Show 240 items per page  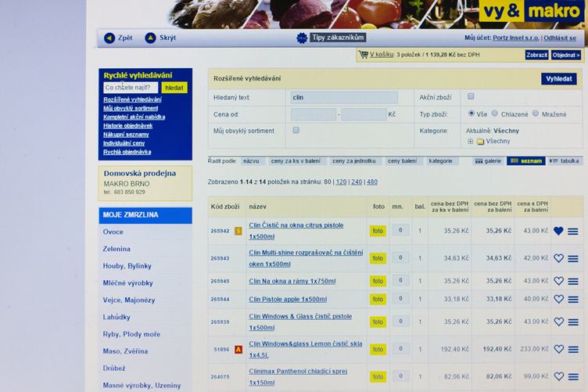pos(357,182)
